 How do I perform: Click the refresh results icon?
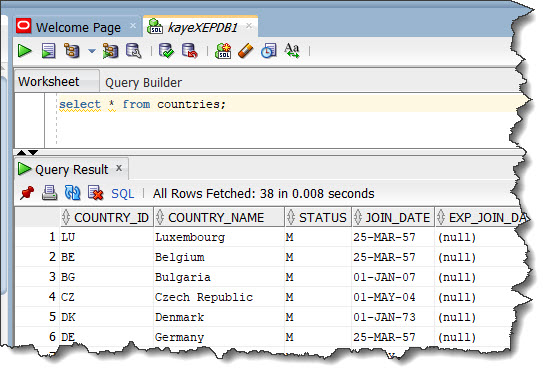click(72, 193)
